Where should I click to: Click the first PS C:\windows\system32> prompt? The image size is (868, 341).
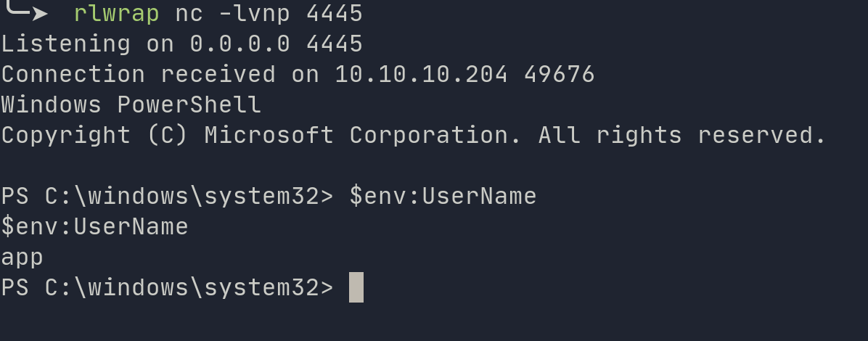pyautogui.click(x=167, y=197)
